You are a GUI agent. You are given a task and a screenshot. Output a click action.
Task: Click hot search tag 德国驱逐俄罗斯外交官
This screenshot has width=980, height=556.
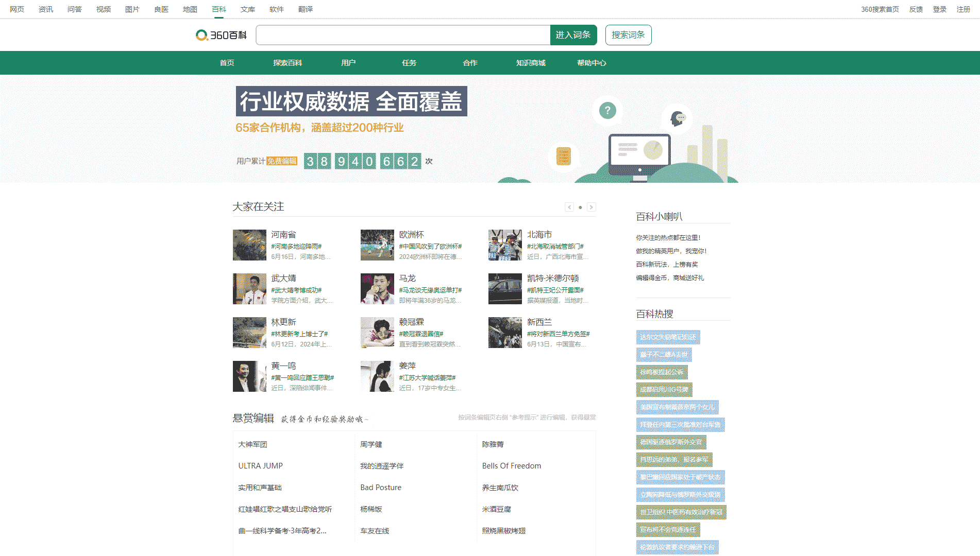coord(671,442)
